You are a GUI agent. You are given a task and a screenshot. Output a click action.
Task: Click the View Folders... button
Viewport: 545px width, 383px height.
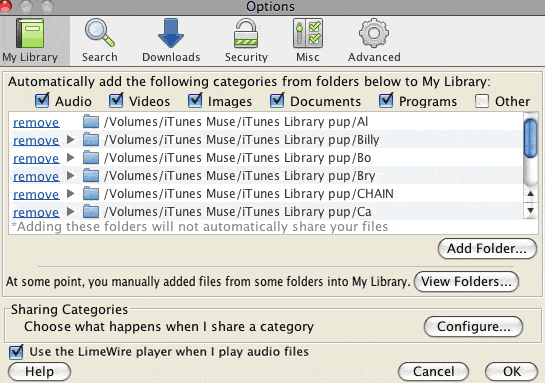466,282
